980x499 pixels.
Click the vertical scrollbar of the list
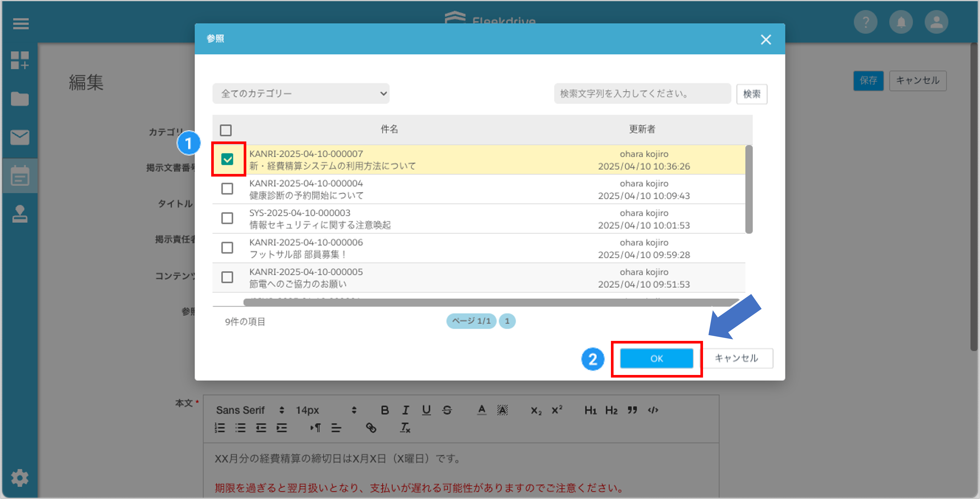point(749,189)
